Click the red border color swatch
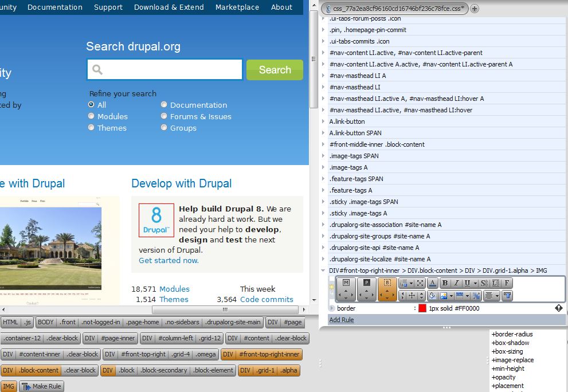The height and width of the screenshot is (392, 568). point(422,308)
